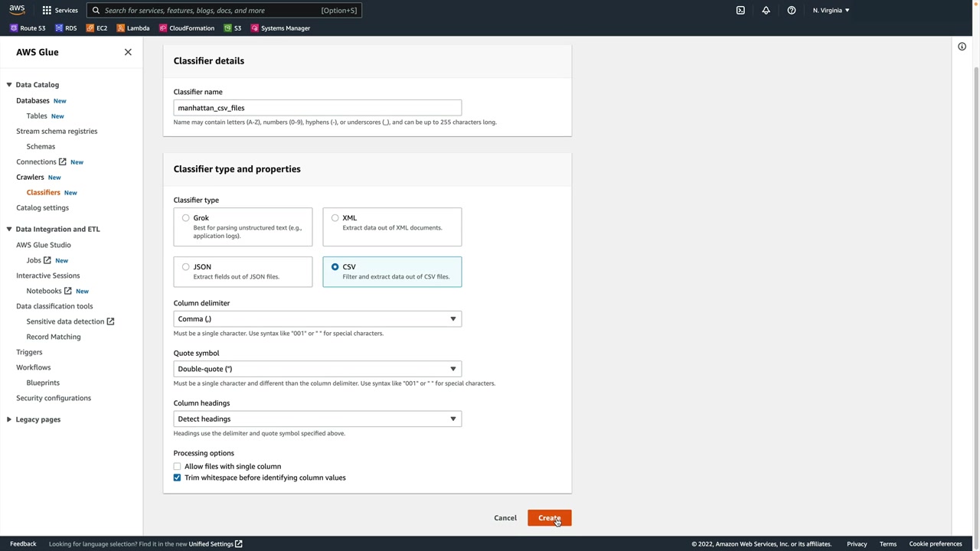Open the help question-mark menu
980x551 pixels.
(792, 10)
